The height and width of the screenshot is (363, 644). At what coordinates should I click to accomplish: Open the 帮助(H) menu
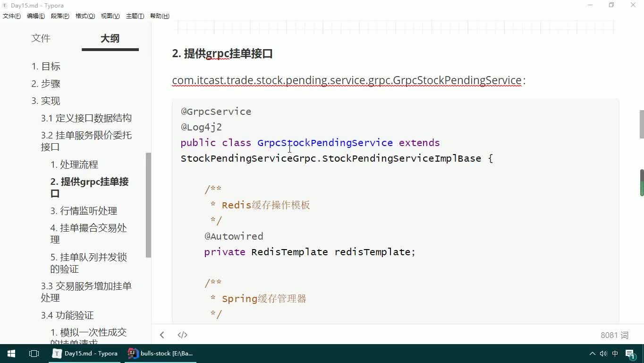160,16
